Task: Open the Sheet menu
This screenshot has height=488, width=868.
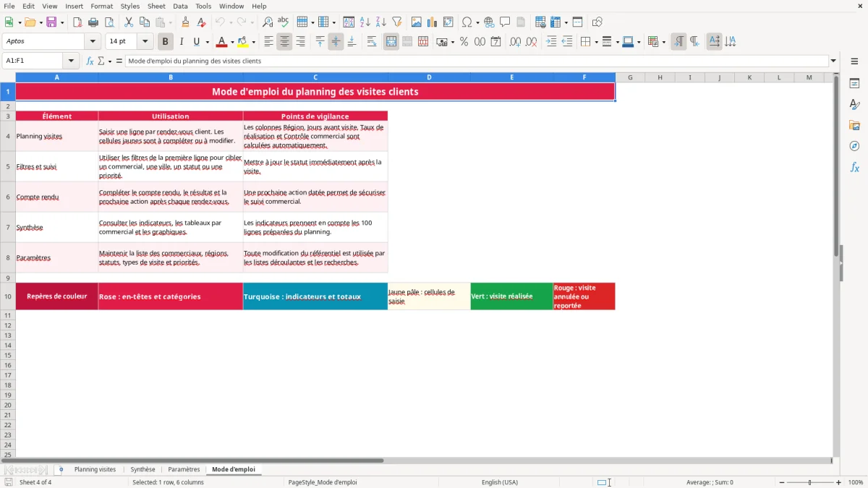Action: pyautogui.click(x=156, y=6)
